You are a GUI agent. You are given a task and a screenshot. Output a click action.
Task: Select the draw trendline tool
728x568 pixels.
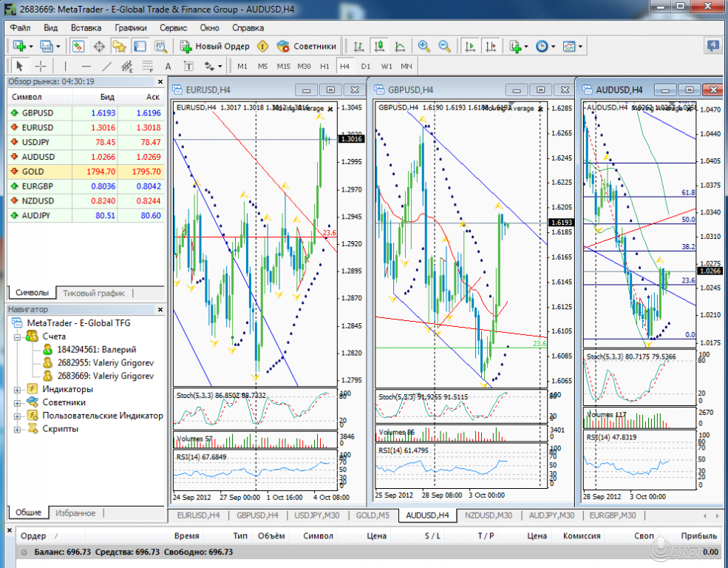pos(106,67)
